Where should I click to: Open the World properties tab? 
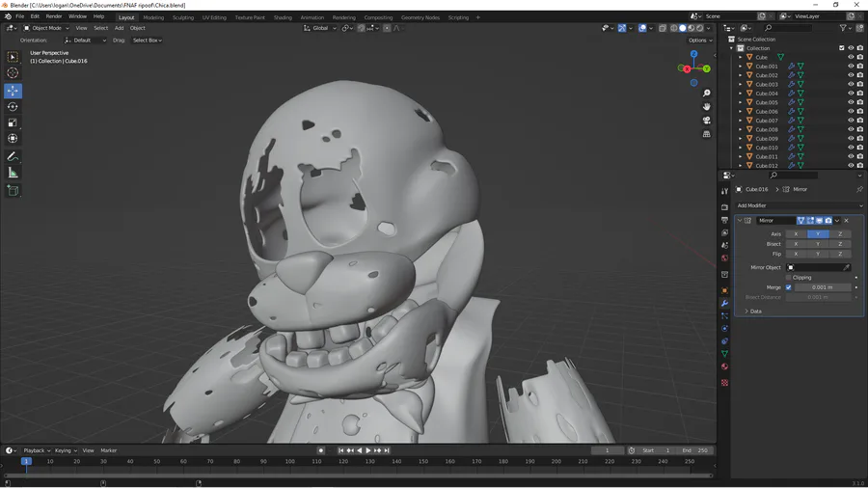(724, 258)
